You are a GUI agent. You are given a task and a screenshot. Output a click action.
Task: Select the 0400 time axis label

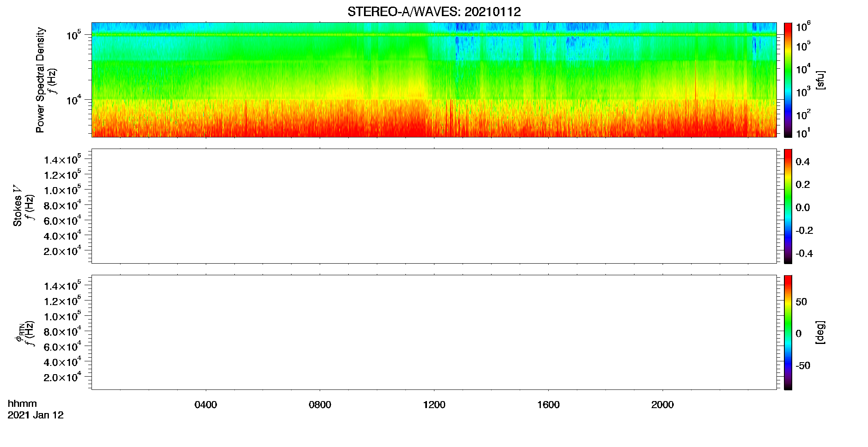pyautogui.click(x=206, y=405)
